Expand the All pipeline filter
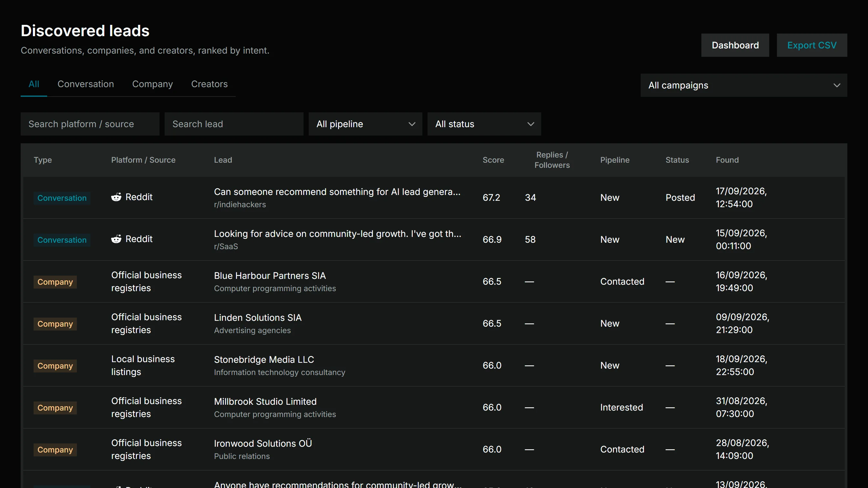Image resolution: width=868 pixels, height=488 pixels. [x=365, y=124]
